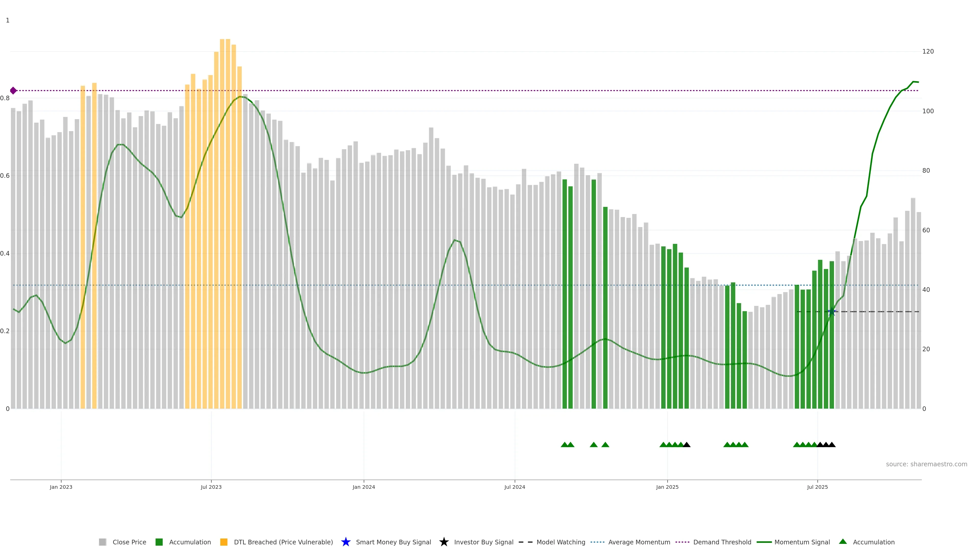Click the purple diamond Demand Threshold marker
Image resolution: width=980 pixels, height=551 pixels.
click(x=13, y=91)
